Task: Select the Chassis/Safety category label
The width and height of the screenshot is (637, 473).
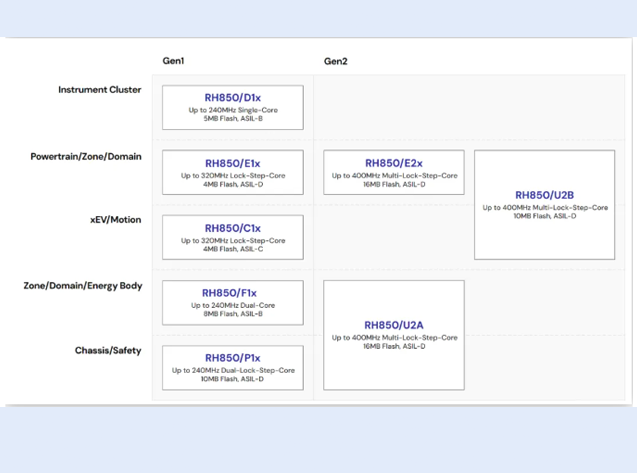Action: pos(107,350)
